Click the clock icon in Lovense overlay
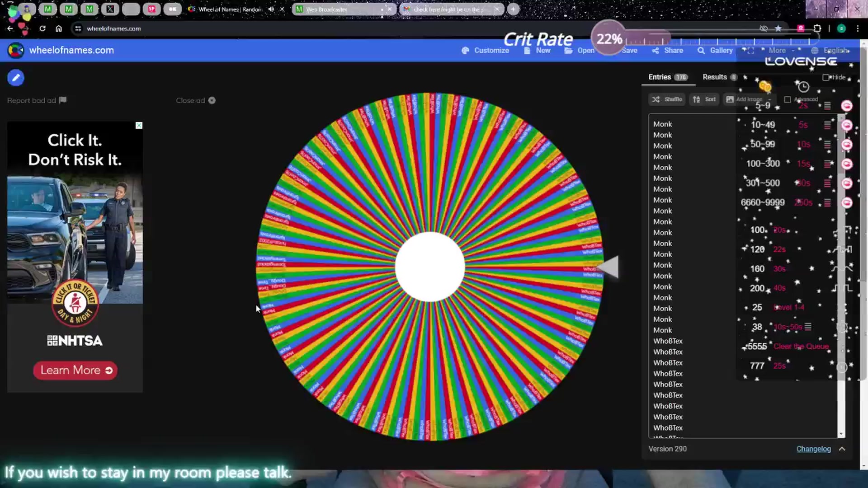Image resolution: width=868 pixels, height=488 pixels. pyautogui.click(x=803, y=86)
